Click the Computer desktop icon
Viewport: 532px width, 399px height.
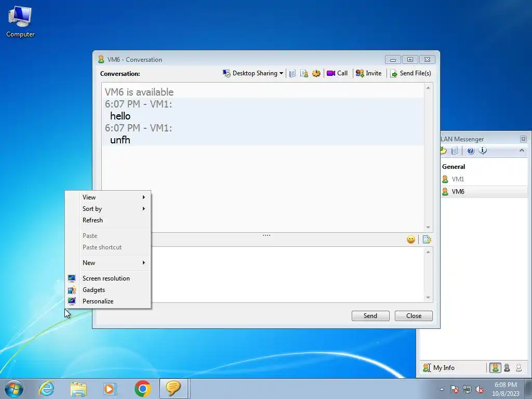pos(20,22)
